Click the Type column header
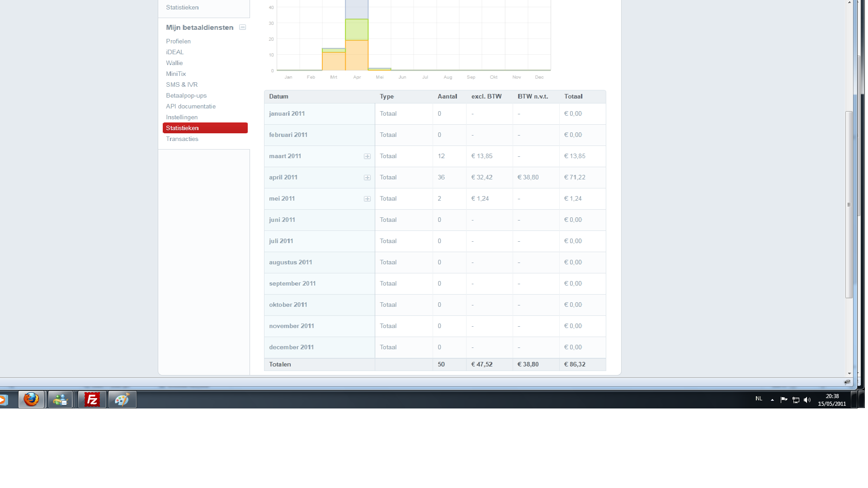The width and height of the screenshot is (868, 488). pyautogui.click(x=387, y=96)
